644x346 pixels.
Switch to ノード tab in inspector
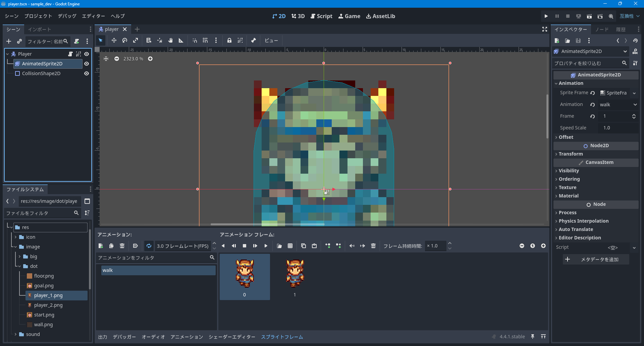602,30
